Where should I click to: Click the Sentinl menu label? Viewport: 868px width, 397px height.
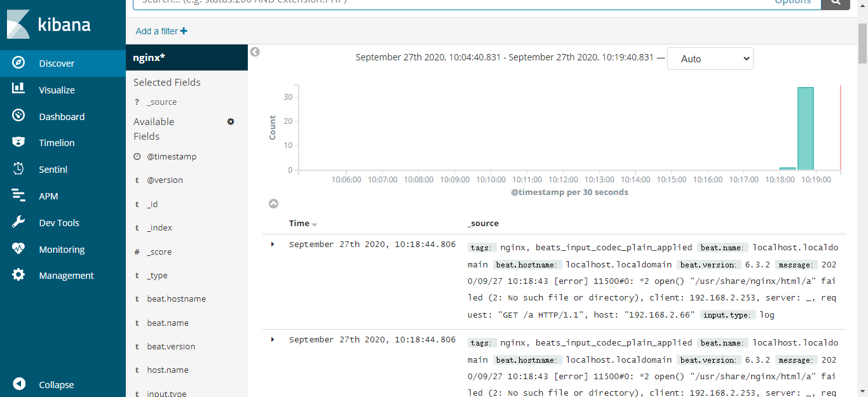[53, 170]
